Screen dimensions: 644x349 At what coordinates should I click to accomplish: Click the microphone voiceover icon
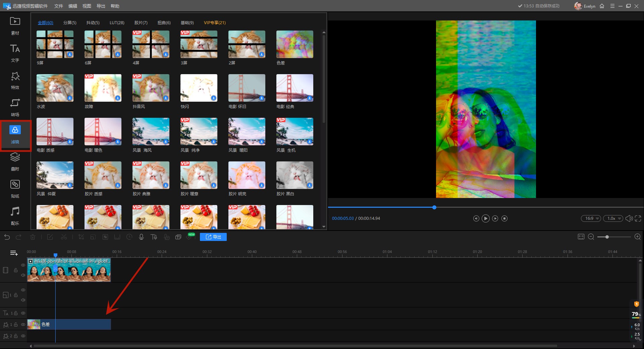141,237
